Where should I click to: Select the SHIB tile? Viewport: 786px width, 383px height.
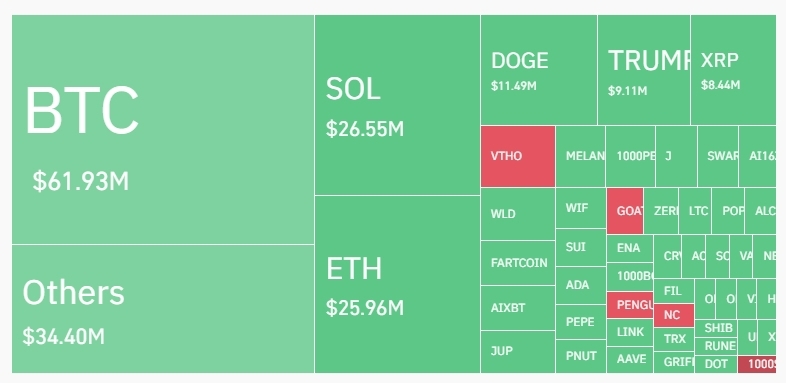coord(716,329)
